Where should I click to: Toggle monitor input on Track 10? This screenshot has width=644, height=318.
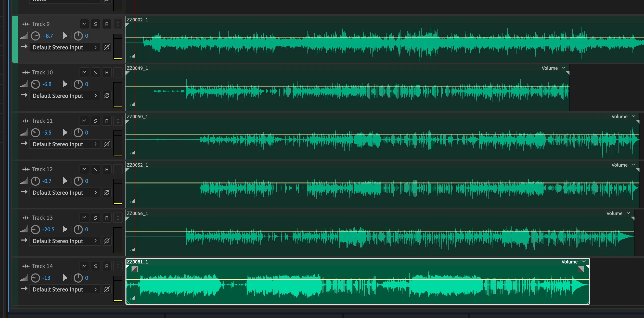(118, 73)
